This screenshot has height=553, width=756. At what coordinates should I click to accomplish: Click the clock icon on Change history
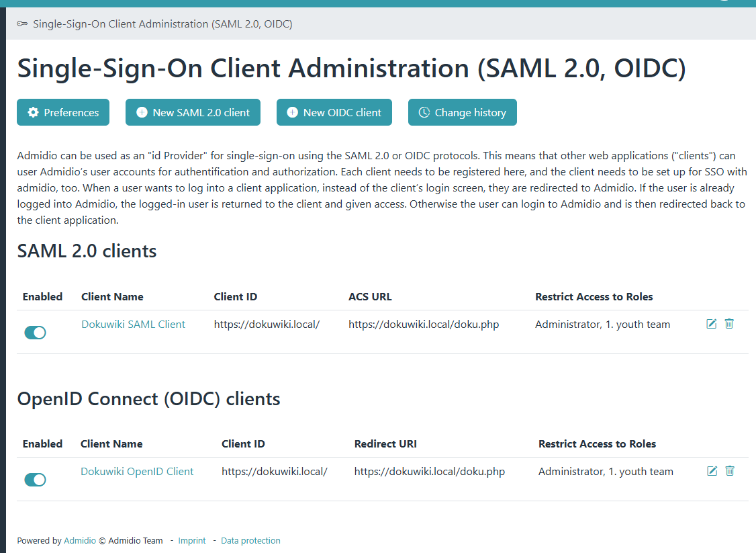(x=424, y=113)
